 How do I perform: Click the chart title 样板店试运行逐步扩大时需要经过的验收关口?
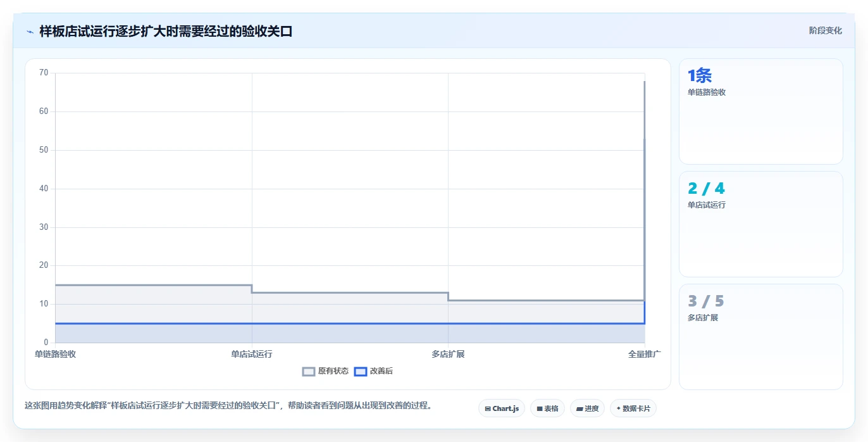tap(166, 31)
